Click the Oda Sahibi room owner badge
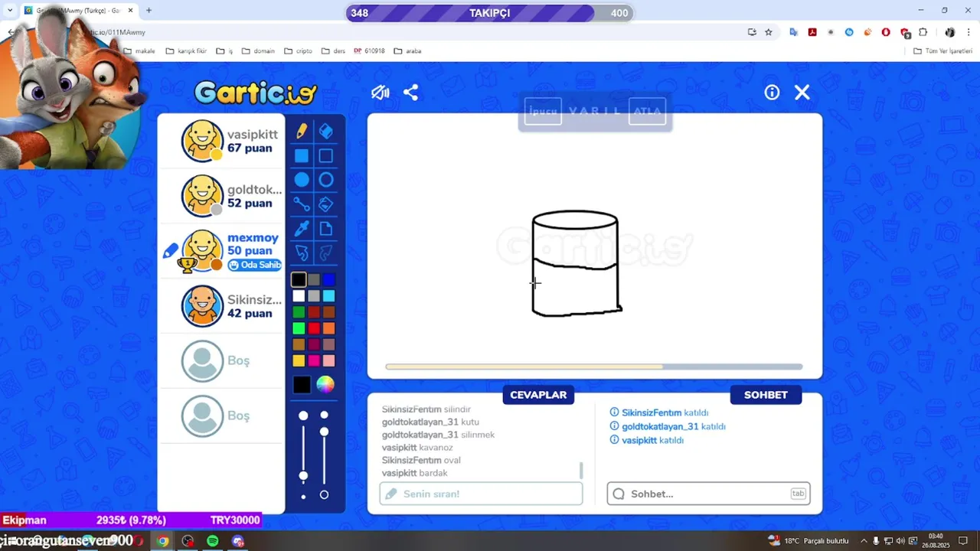This screenshot has width=980, height=551. click(x=255, y=265)
